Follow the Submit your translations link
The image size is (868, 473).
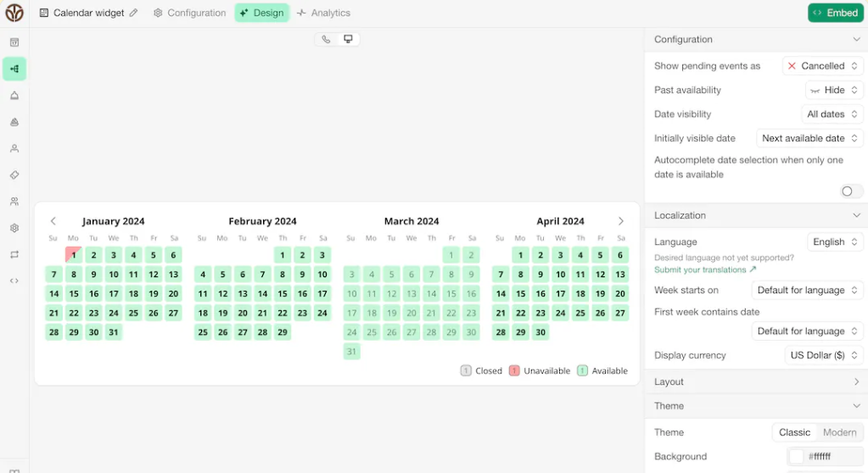point(704,270)
